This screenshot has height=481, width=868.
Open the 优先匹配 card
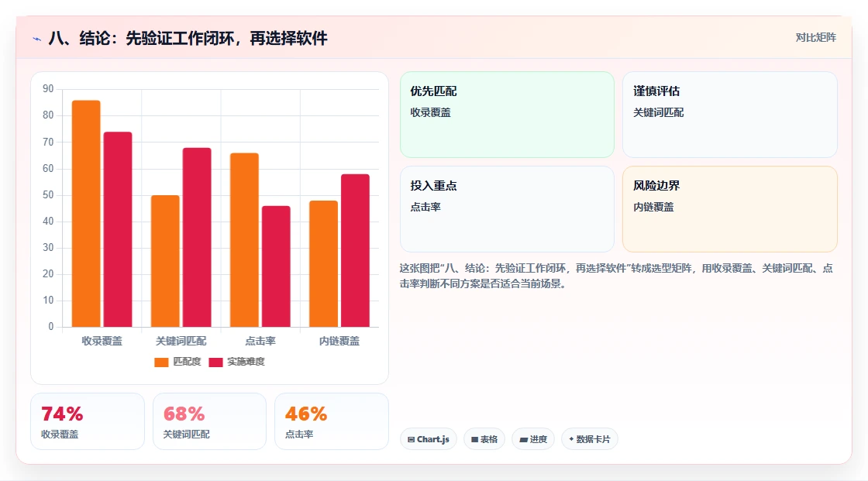click(x=507, y=115)
